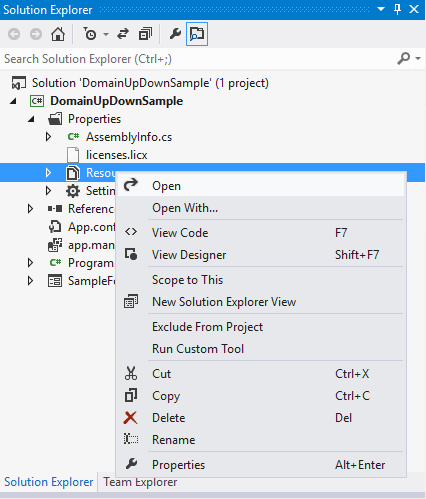Screen dimensions: 426x499
Task: Select the licenses.licx file
Action: click(x=116, y=155)
